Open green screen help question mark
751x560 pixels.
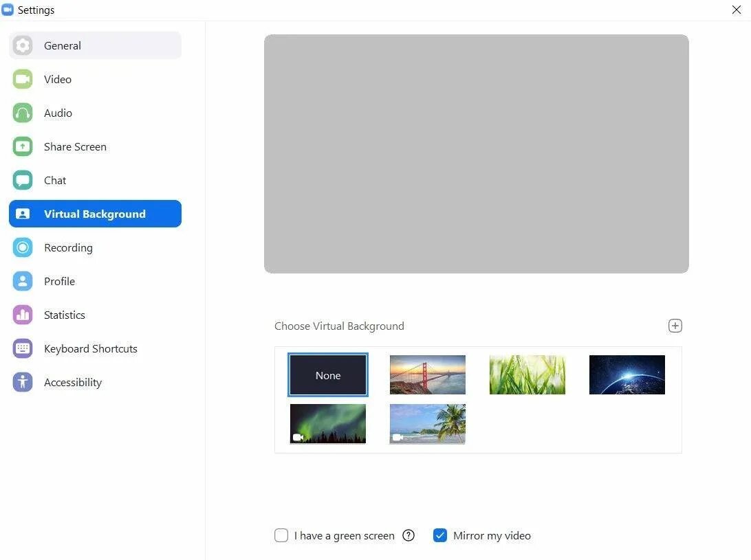tap(409, 535)
